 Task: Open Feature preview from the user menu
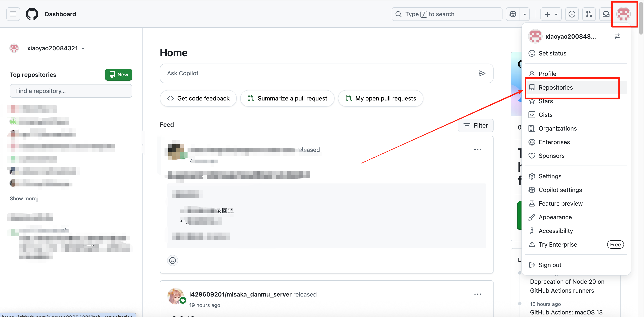[576, 204]
